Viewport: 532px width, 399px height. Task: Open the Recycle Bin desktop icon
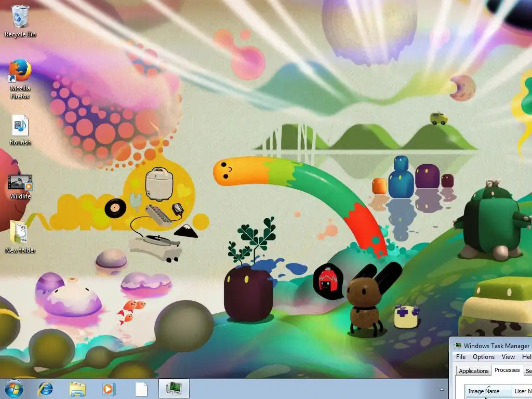click(20, 21)
